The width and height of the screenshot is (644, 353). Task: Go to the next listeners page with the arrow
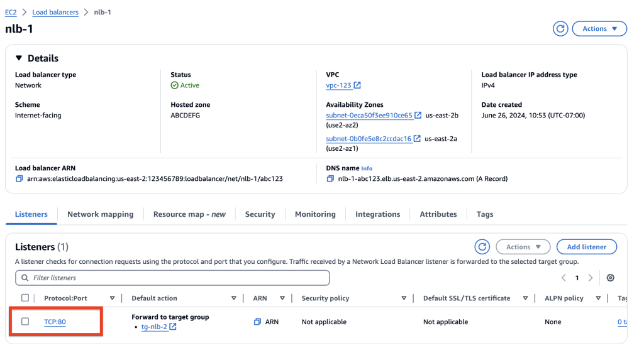[x=591, y=278]
